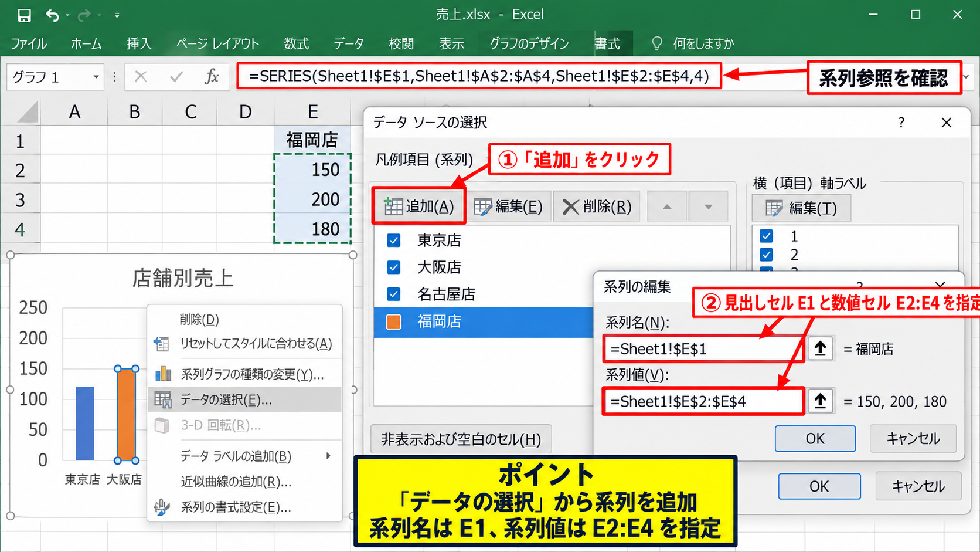Click the 系列名 input field
Image resolution: width=980 pixels, height=552 pixels.
[703, 349]
